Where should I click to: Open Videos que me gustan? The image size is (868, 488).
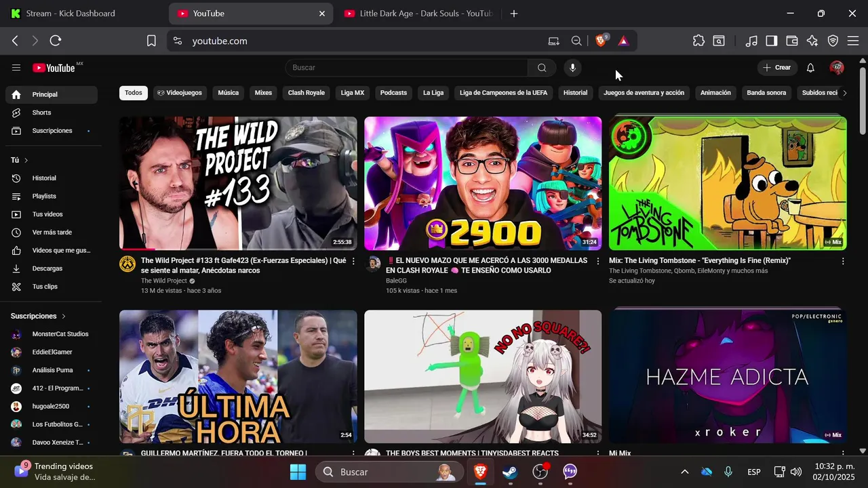[x=52, y=251]
